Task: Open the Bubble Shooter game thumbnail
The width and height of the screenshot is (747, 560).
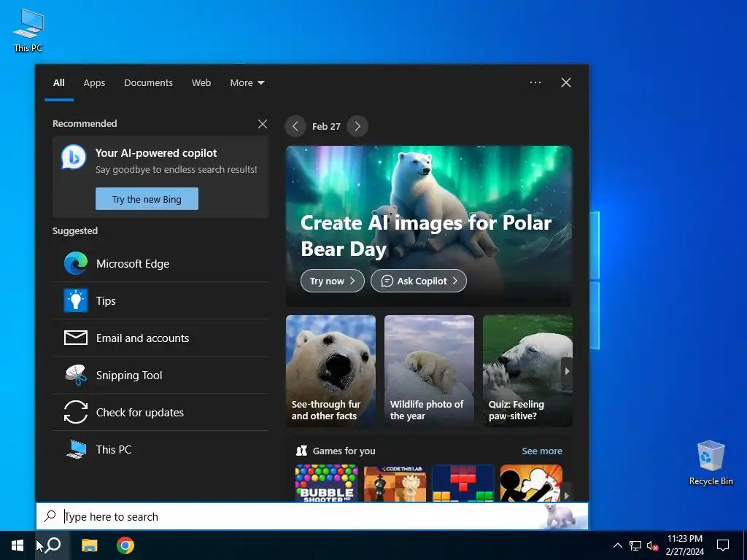Action: 326,483
